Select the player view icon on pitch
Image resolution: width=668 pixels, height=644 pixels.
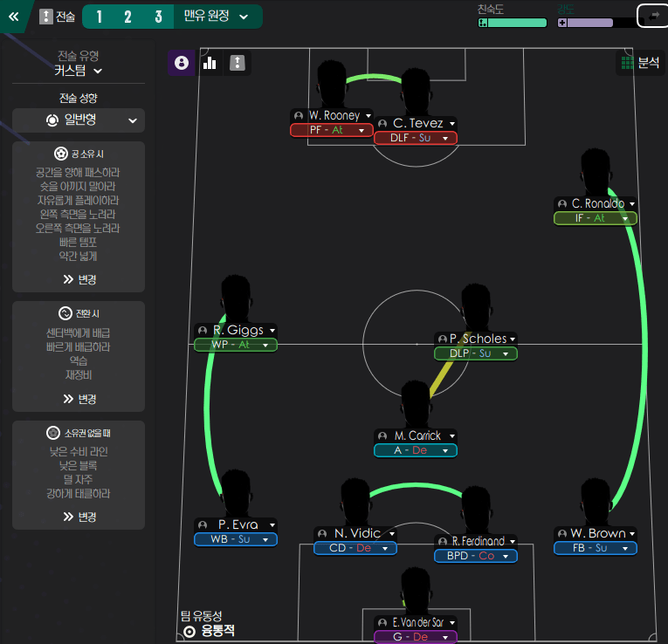pos(182,63)
